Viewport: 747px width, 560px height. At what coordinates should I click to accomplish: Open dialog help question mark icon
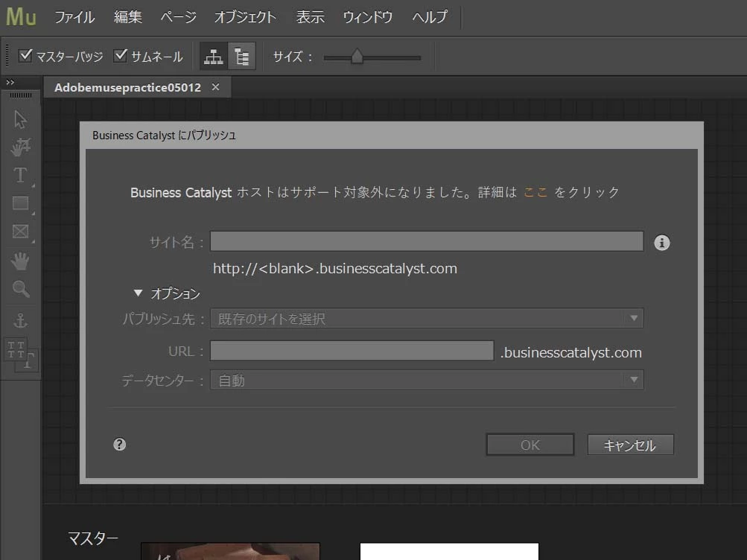click(x=120, y=445)
